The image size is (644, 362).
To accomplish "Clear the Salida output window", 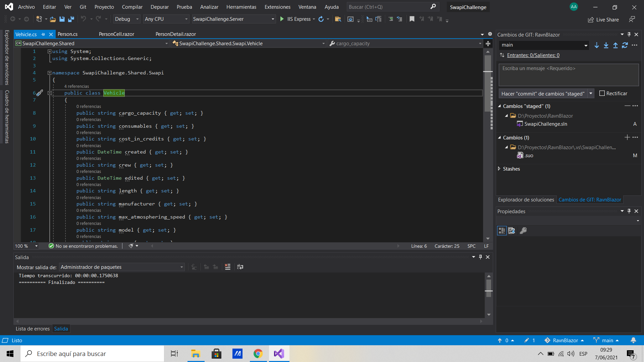I will click(227, 267).
